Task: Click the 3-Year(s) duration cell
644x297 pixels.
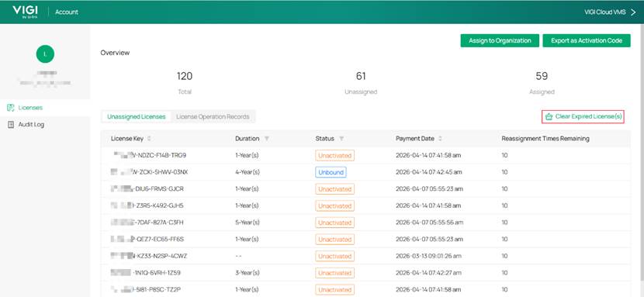Action: coord(248,273)
